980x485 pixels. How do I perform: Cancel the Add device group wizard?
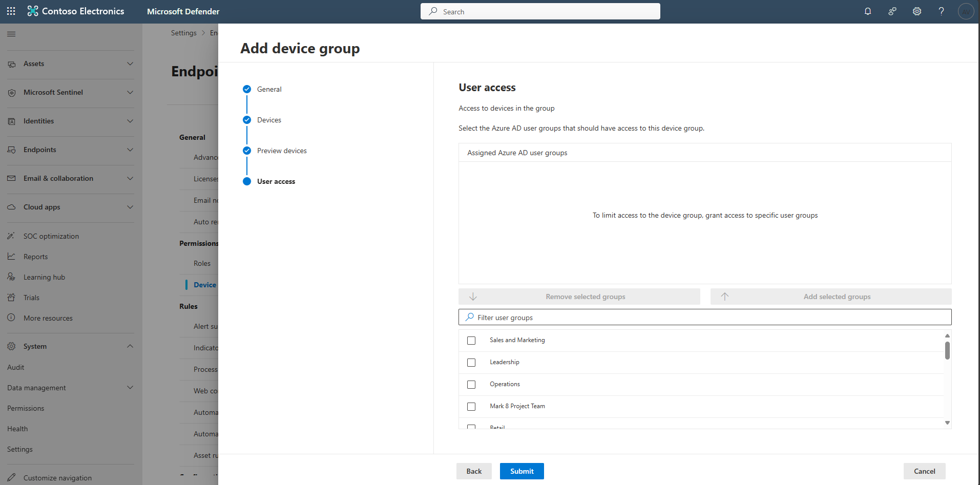(924, 471)
